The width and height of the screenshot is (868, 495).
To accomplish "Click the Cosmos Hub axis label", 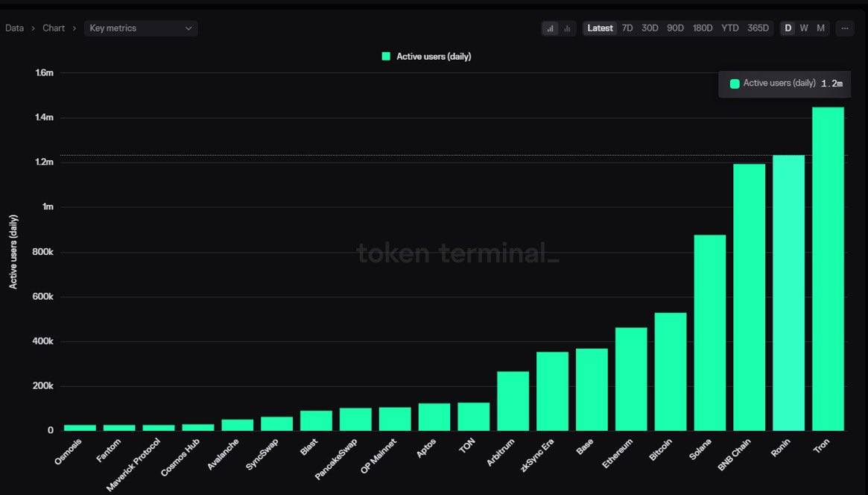I will (180, 457).
